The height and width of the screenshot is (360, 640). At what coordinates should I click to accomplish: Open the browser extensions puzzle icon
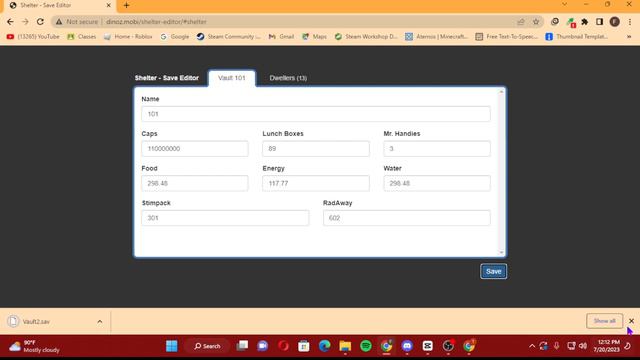point(584,22)
